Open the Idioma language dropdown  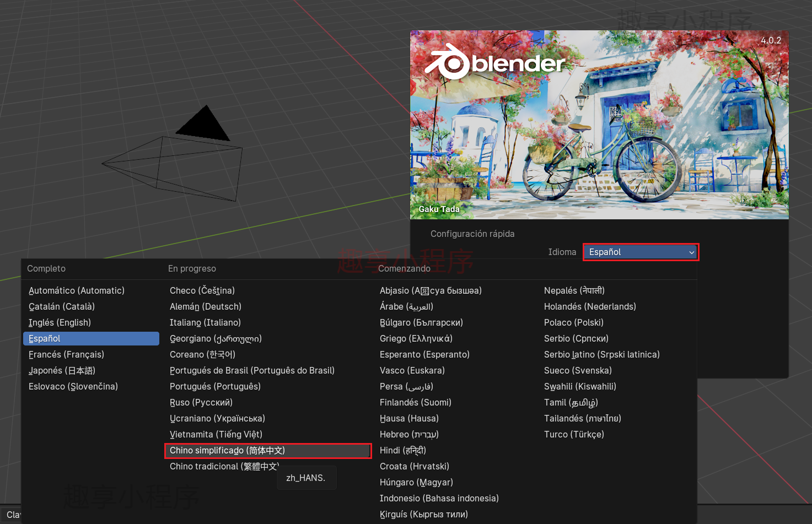[641, 252]
